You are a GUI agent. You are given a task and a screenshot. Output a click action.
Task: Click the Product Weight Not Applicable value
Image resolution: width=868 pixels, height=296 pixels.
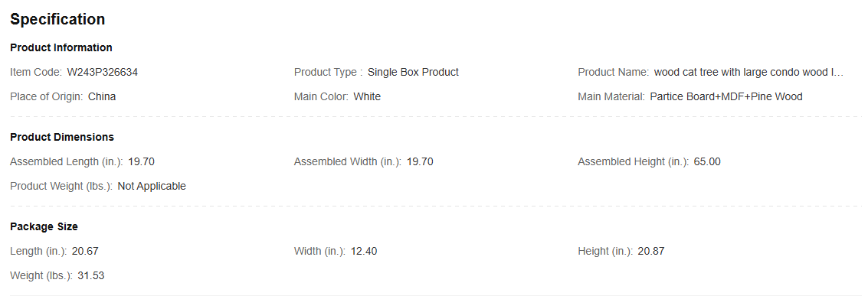[152, 186]
